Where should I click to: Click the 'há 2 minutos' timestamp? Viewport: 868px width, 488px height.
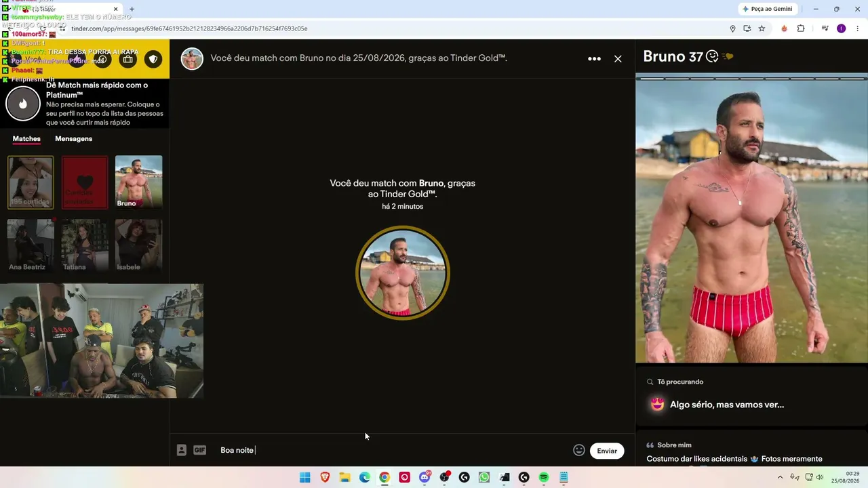tap(403, 207)
